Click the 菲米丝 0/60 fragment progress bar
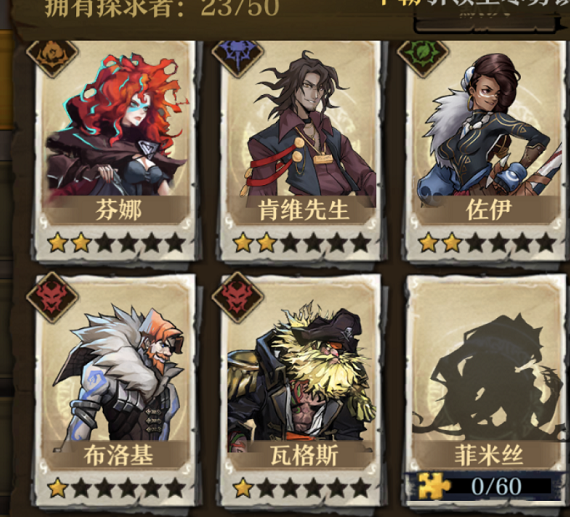The height and width of the screenshot is (517, 570). [485, 486]
